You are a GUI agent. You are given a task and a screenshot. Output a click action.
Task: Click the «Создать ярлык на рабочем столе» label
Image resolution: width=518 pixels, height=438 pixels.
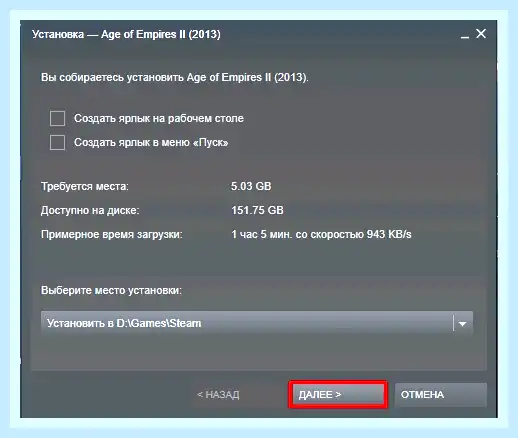coord(159,119)
